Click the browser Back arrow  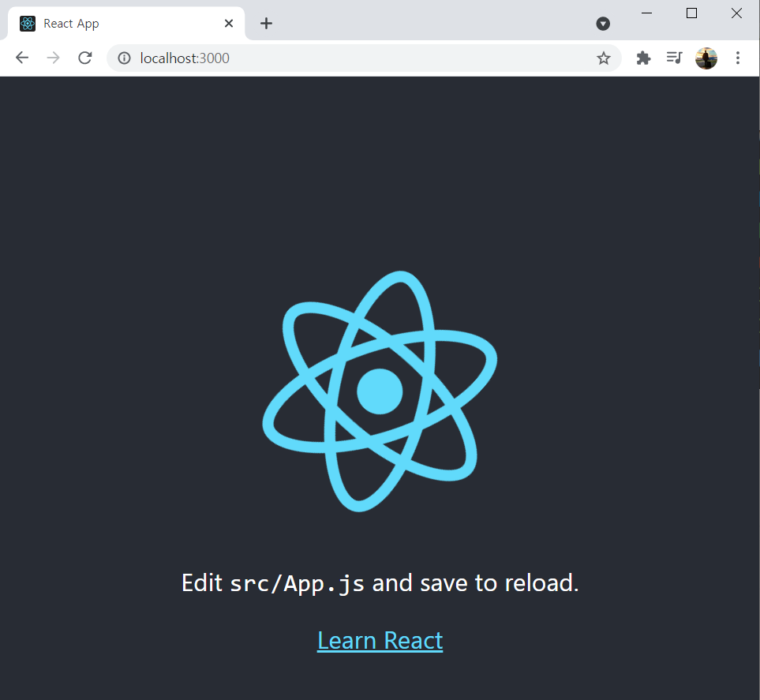(x=22, y=58)
